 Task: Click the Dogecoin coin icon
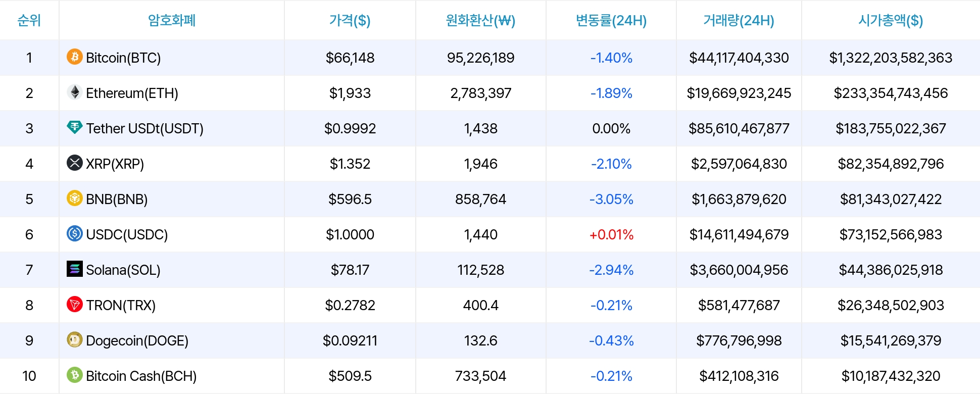[x=75, y=339]
